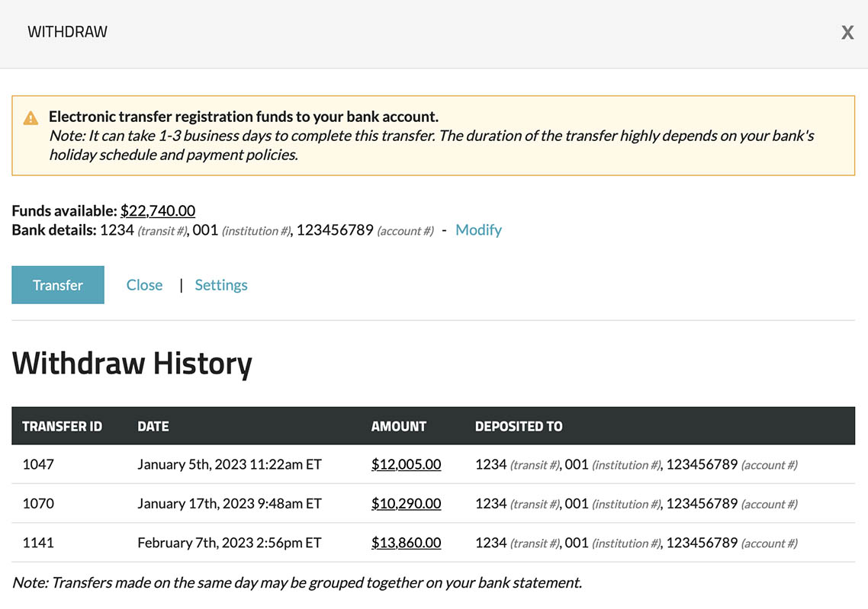The width and height of the screenshot is (868, 609).
Task: Select transfer ID 1047
Action: tap(38, 464)
